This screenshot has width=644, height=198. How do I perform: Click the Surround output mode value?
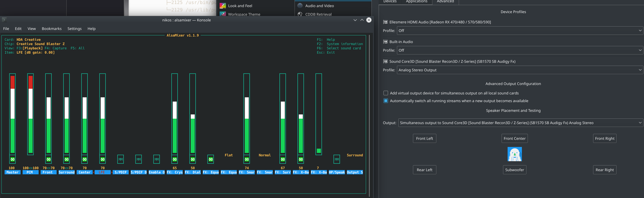pyautogui.click(x=355, y=155)
